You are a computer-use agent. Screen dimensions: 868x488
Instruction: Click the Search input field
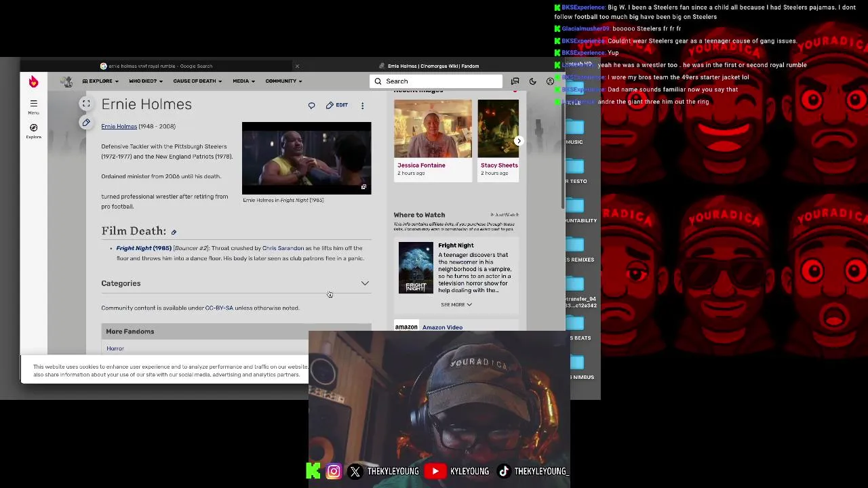(x=436, y=81)
